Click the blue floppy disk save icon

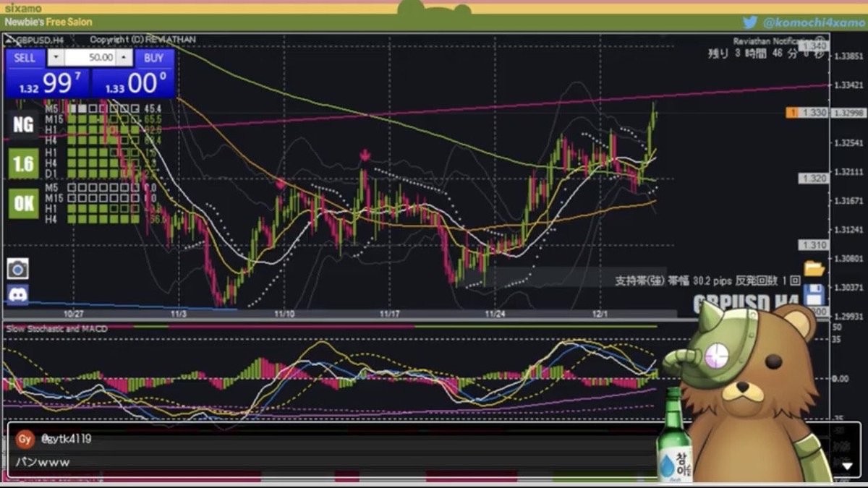(814, 295)
